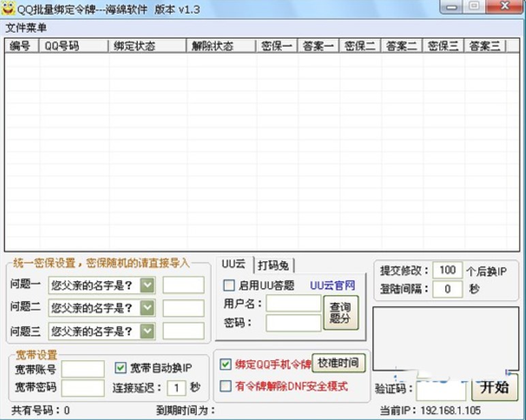The image size is (526, 420).
Task: Check 有令牌解除DNF安全模式 option
Action: pos(226,386)
